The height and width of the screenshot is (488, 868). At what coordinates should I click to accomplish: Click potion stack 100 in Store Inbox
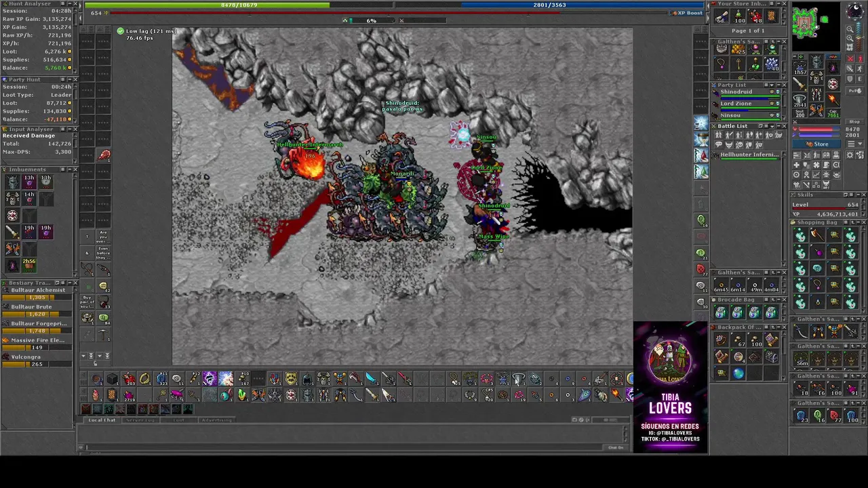click(x=738, y=16)
